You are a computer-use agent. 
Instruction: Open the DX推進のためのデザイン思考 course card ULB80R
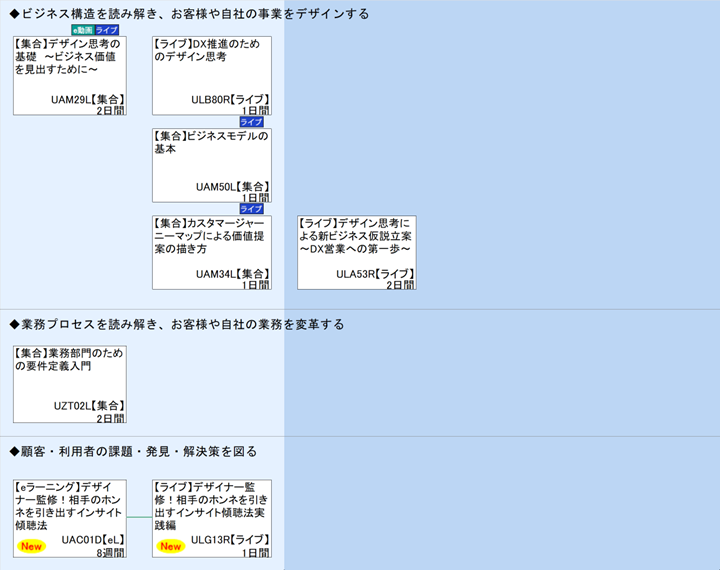click(212, 76)
